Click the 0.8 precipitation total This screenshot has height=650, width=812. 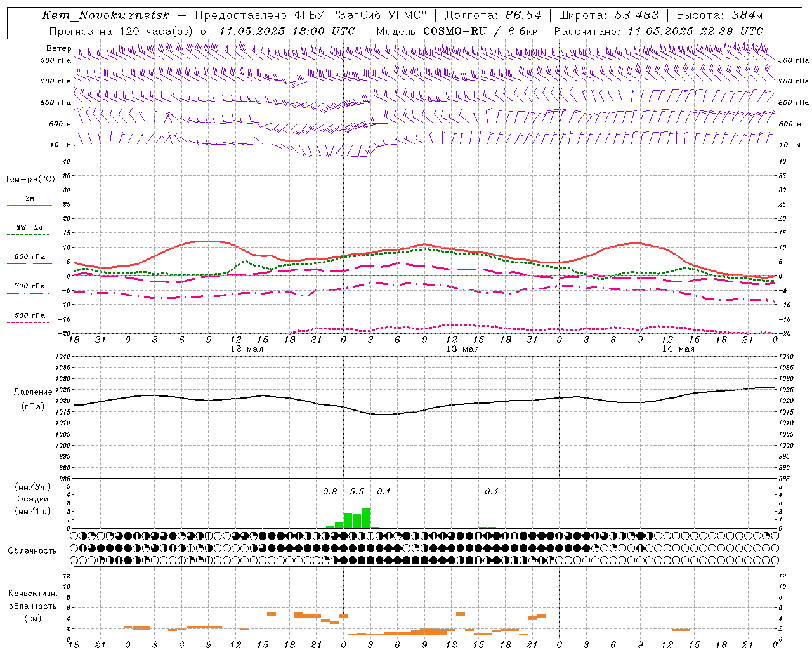click(x=330, y=492)
